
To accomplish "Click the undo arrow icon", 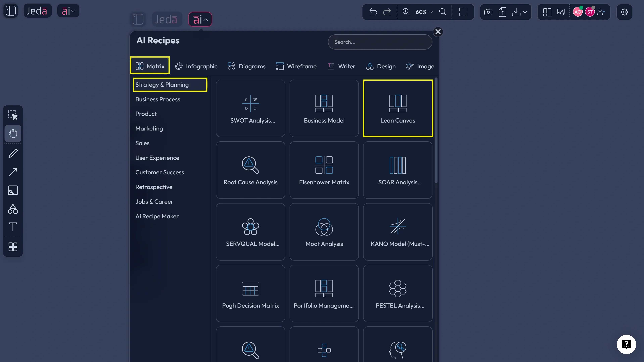I will pyautogui.click(x=373, y=12).
